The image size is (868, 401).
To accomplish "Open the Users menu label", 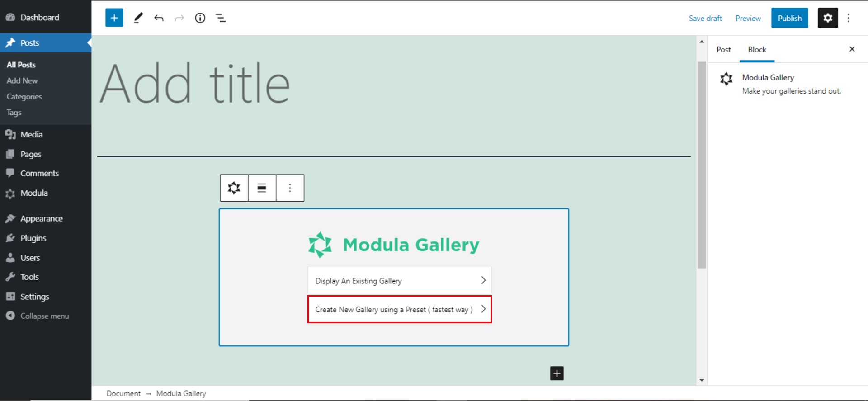I will (30, 258).
